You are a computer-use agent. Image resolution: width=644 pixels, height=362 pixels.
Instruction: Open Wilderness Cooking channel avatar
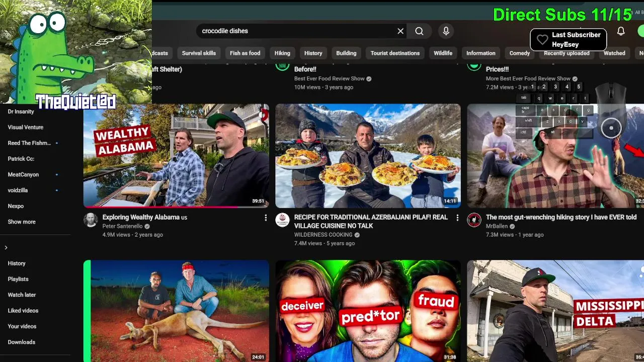pyautogui.click(x=282, y=220)
